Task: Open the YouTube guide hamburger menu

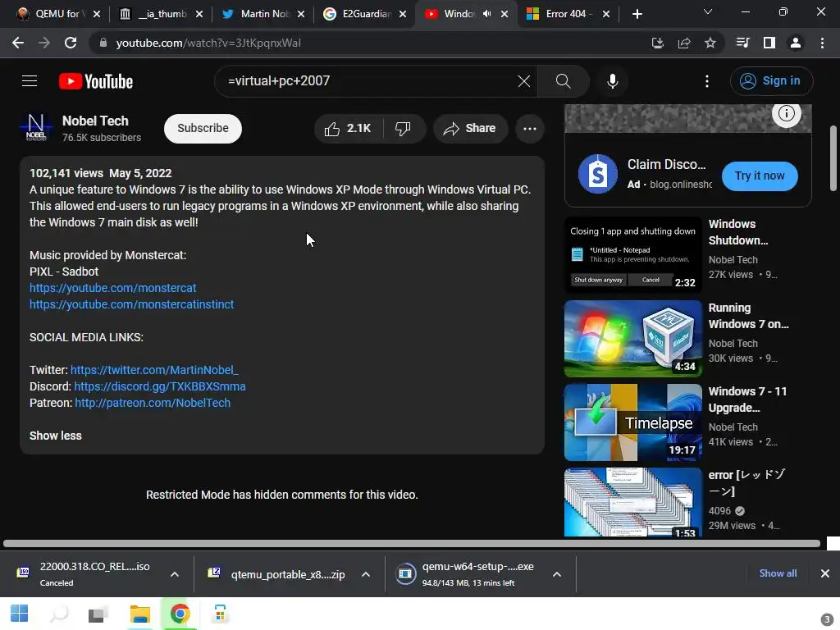Action: pyautogui.click(x=30, y=81)
